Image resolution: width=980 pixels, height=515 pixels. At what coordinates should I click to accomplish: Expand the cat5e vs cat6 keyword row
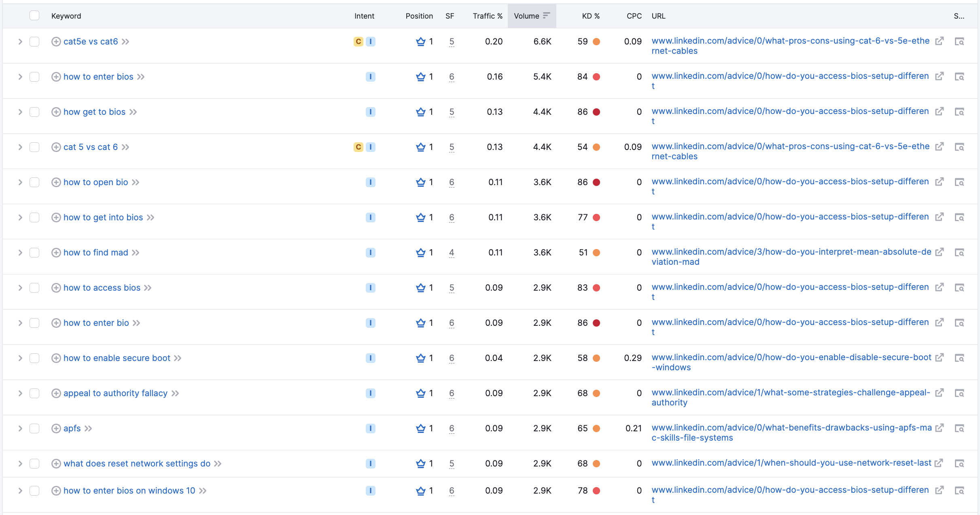point(19,41)
